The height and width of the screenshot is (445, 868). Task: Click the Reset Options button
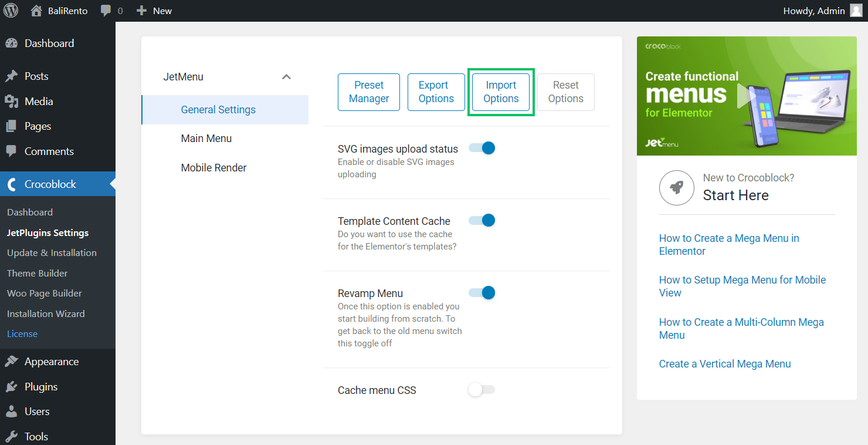566,92
